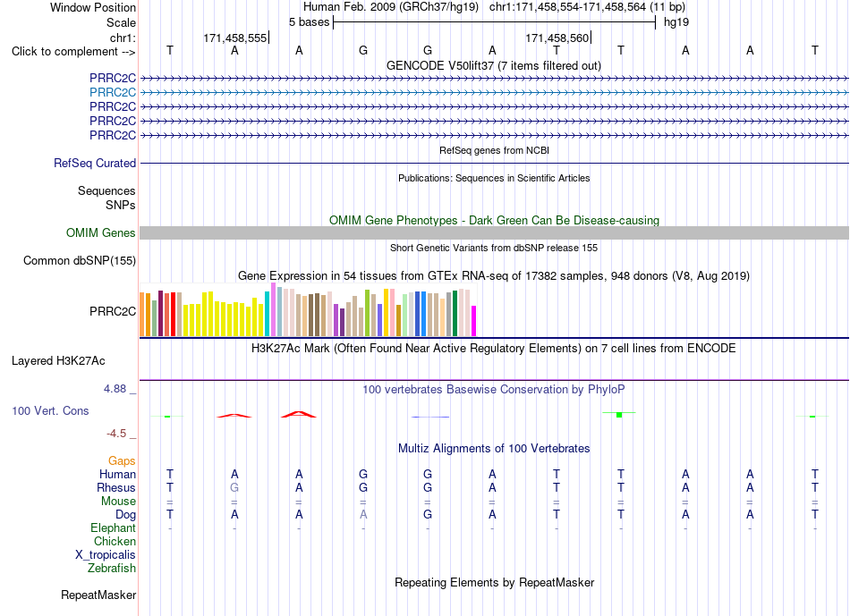This screenshot has height=616, width=850.
Task: Click the 171,458,555 ruler coordinate
Action: [235, 38]
